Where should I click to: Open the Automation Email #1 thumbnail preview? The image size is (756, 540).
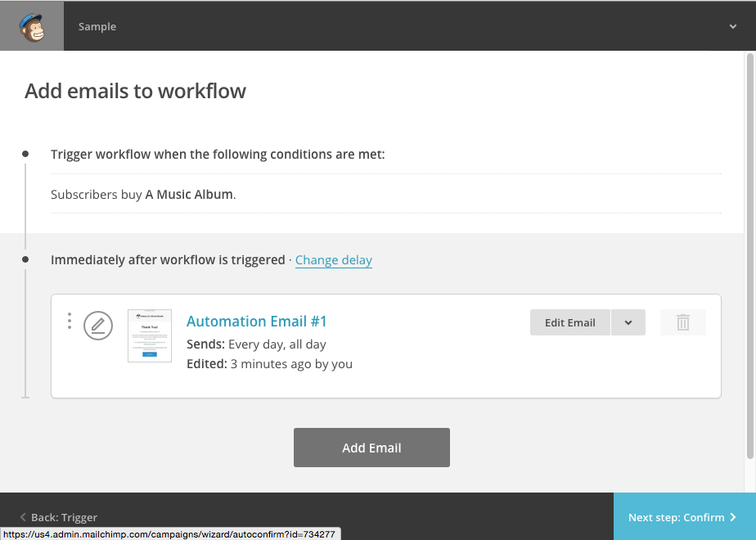click(150, 335)
